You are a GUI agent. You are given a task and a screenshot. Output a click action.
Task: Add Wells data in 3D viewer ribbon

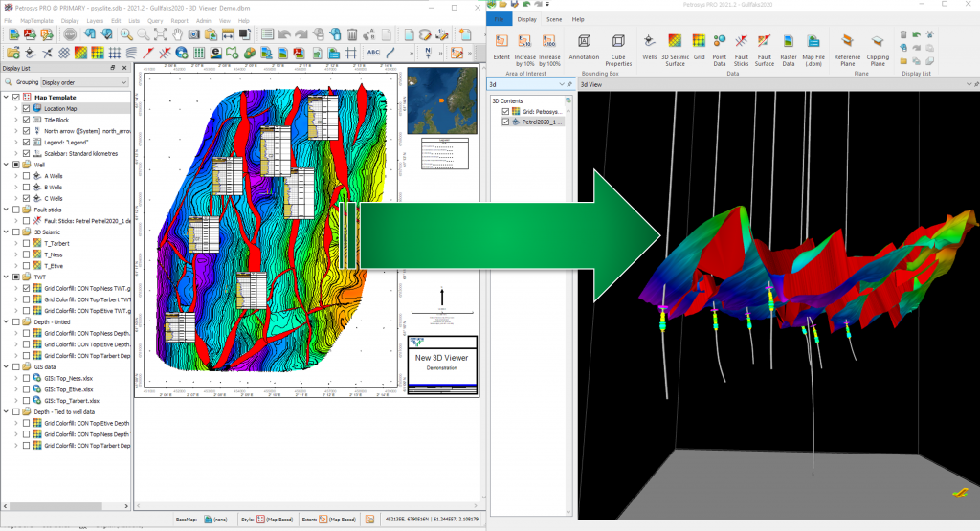tap(650, 47)
